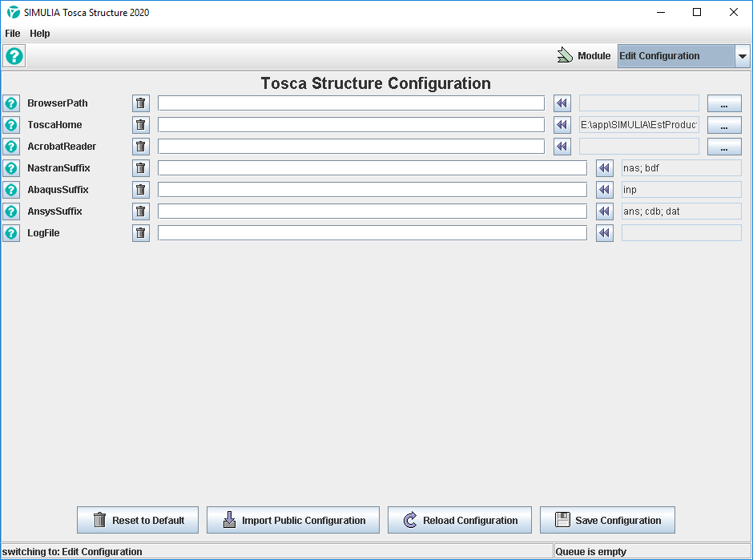This screenshot has width=753, height=560.
Task: Copy default 'ans; cdb; dat' into AnsysSuffix field
Action: [x=605, y=212]
